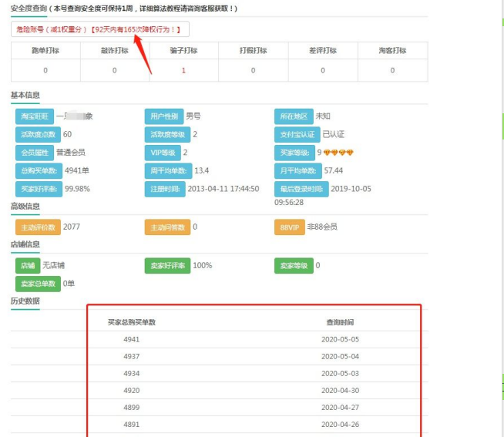This screenshot has height=437, width=504.
Task: Click the 0 value under 淘客打标
Action: 392,70
